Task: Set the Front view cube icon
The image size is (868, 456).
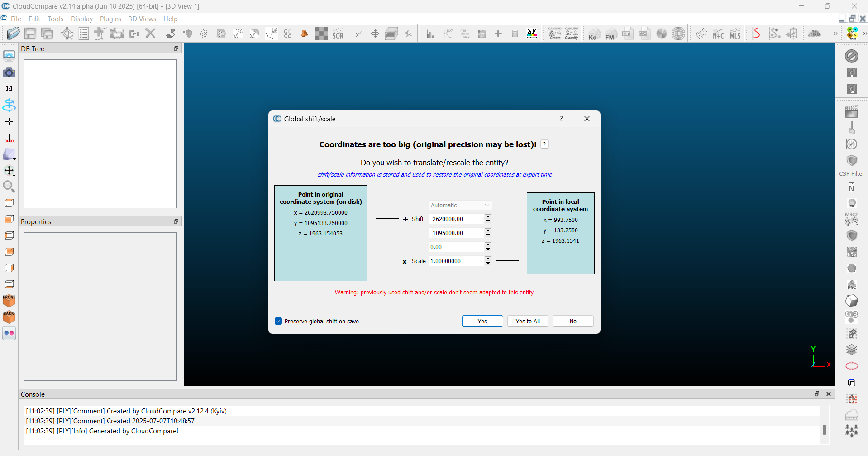Action: click(9, 301)
